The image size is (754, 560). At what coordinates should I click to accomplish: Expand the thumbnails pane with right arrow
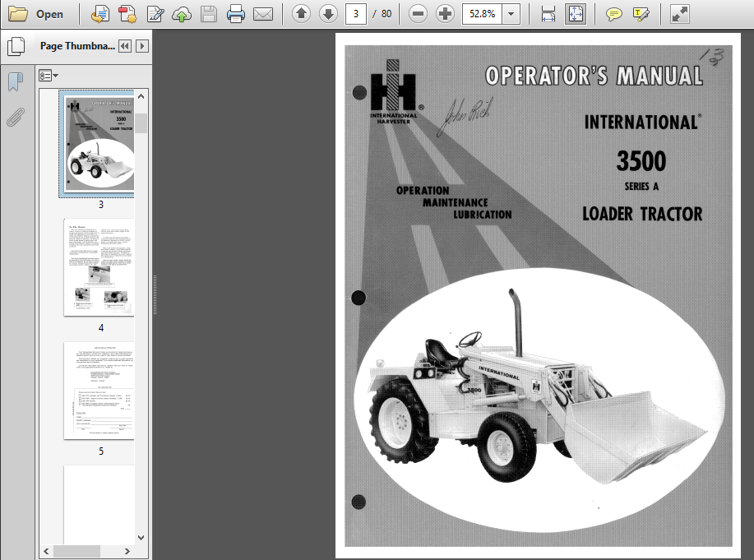pos(142,46)
